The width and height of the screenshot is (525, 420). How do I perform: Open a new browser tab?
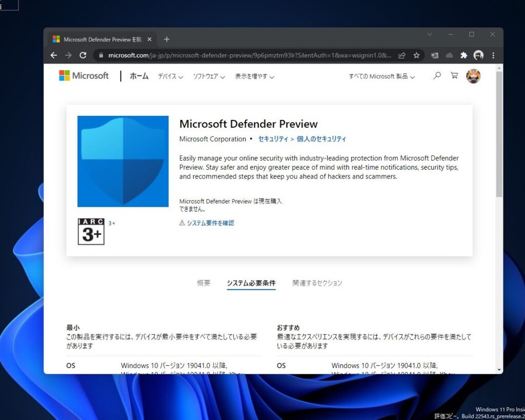pos(167,39)
